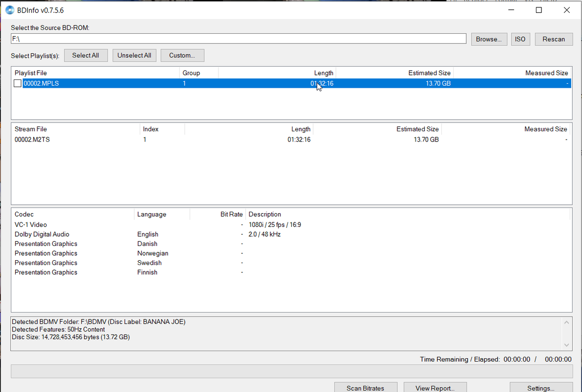This screenshot has width=582, height=392.
Task: Select the Danish Presentation Graphics row
Action: click(x=291, y=244)
